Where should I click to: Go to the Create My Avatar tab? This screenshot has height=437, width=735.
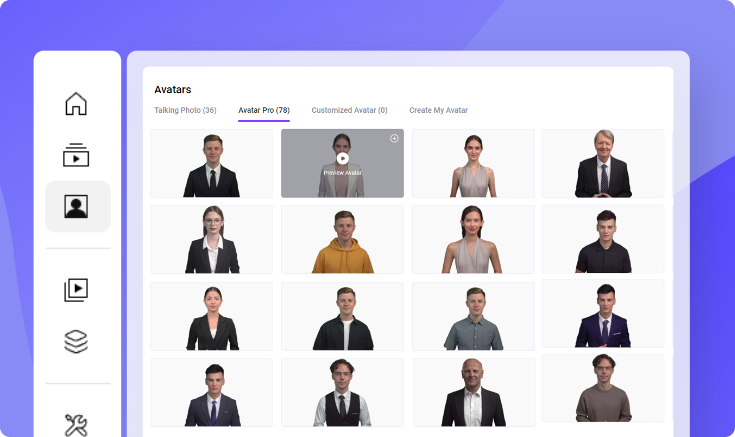tap(438, 110)
